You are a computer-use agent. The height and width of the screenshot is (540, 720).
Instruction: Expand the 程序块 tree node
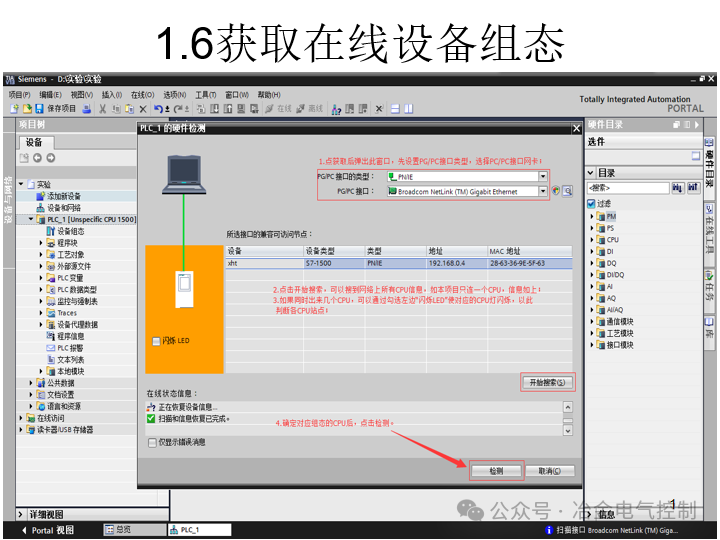click(41, 243)
